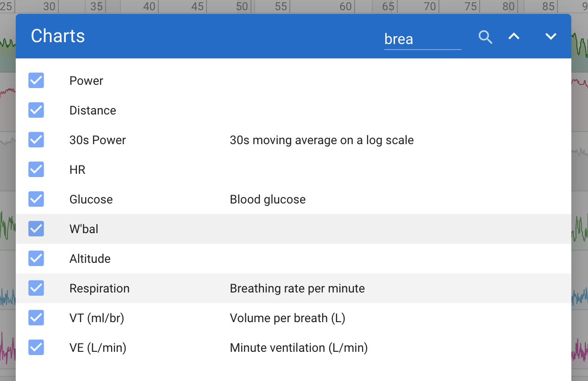Toggle the HR chart checkbox
The image size is (588, 381).
click(x=36, y=169)
